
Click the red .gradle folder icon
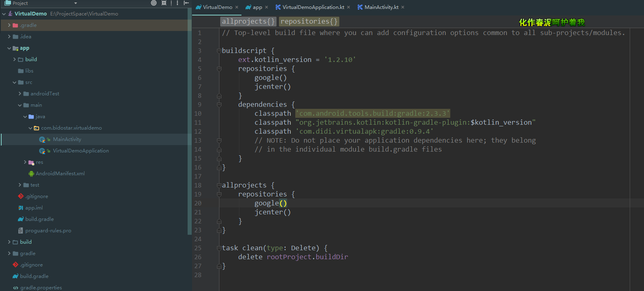click(15, 25)
